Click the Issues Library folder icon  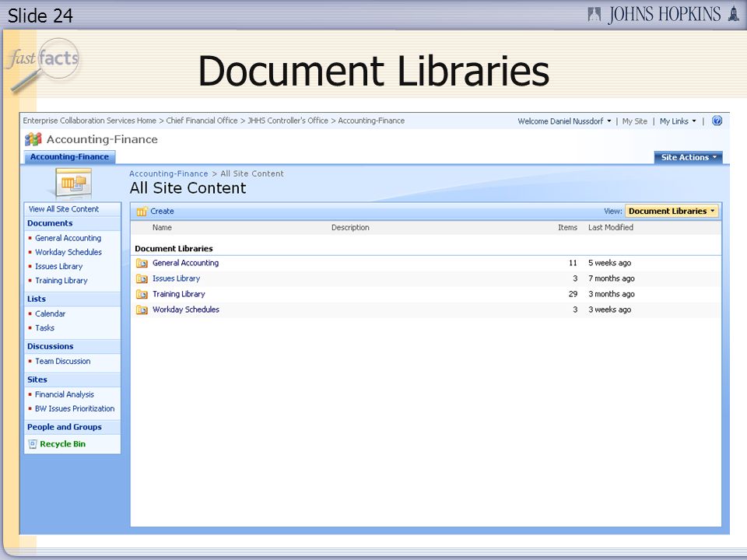click(142, 278)
